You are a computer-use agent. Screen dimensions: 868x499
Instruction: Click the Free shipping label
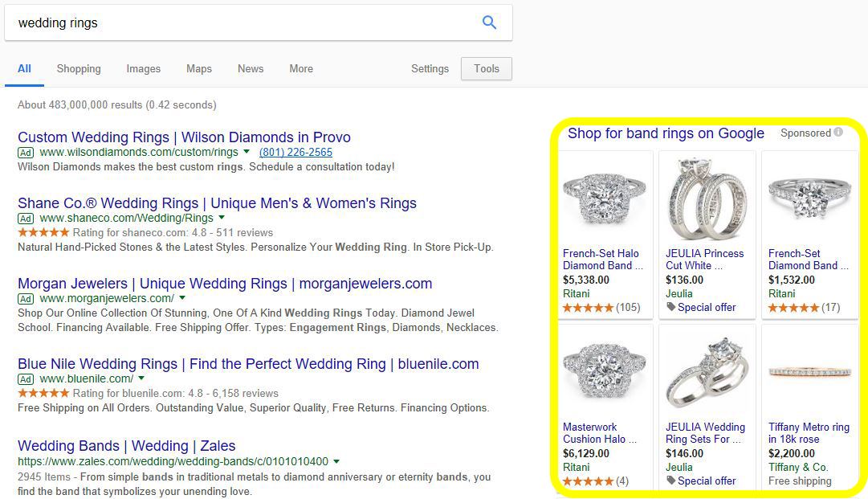pyautogui.click(x=800, y=481)
